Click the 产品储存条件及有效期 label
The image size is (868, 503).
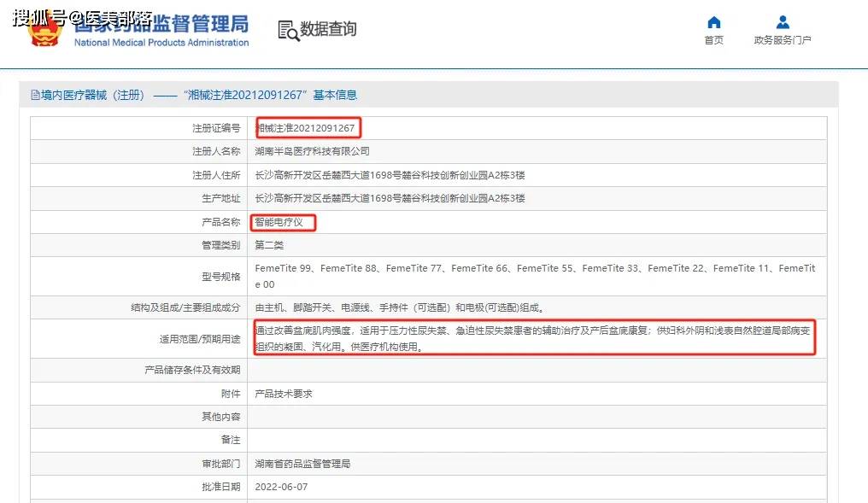click(192, 370)
